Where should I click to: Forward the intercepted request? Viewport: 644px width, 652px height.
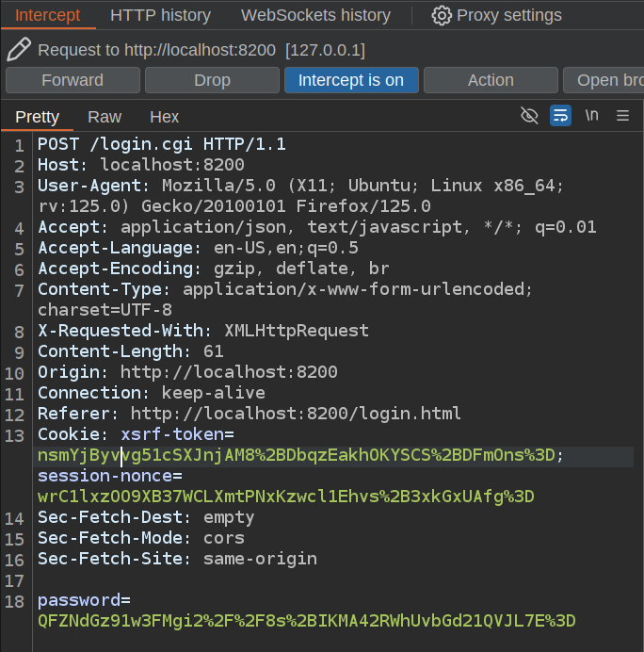[x=72, y=80]
